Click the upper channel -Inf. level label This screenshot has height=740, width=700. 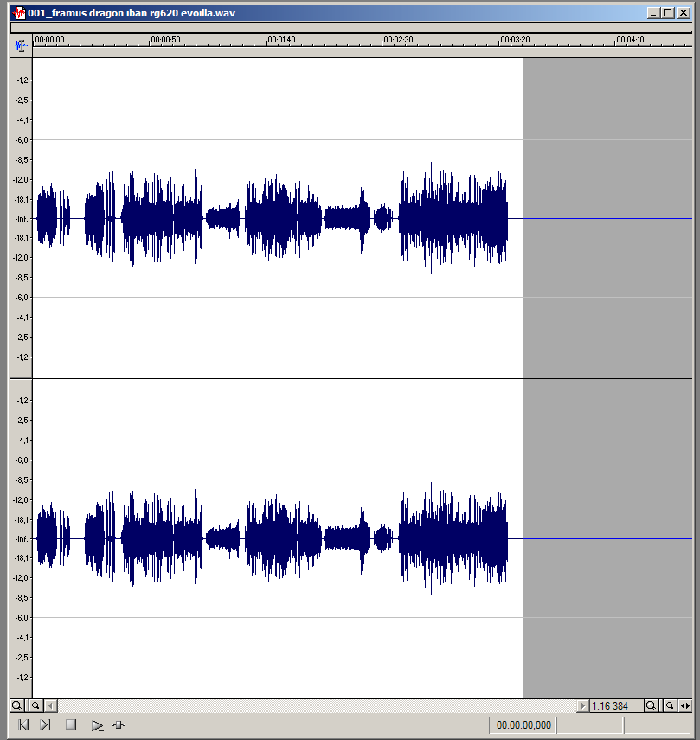[x=22, y=219]
